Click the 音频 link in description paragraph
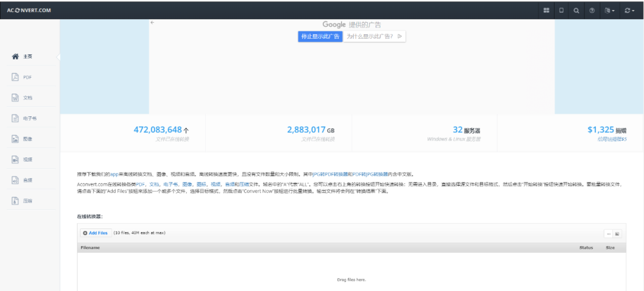 [230, 184]
